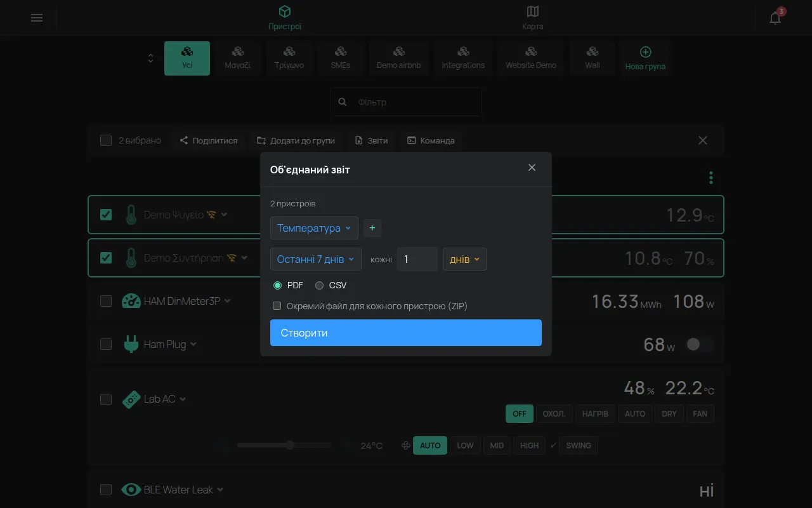812x508 pixels.
Task: Create a new group with Нова група
Action: coord(645,58)
